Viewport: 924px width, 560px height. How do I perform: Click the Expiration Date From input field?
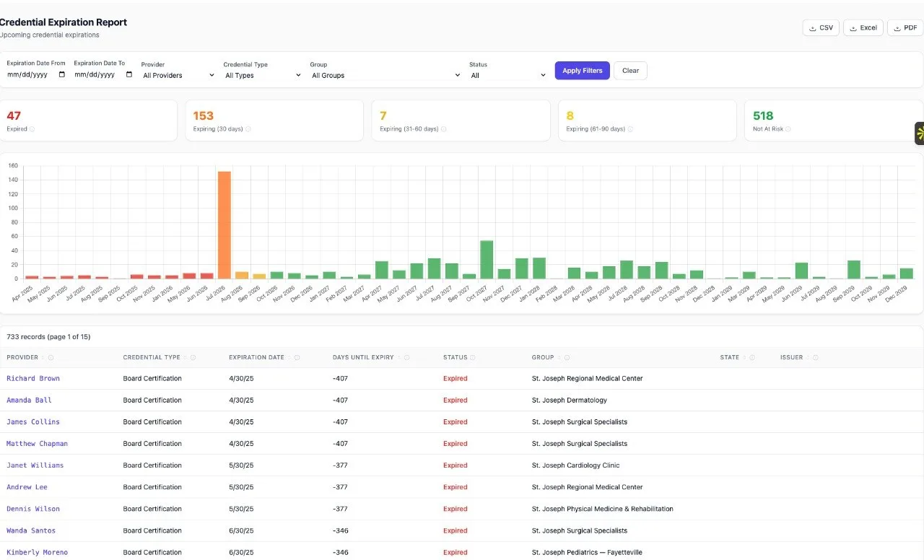coord(36,74)
